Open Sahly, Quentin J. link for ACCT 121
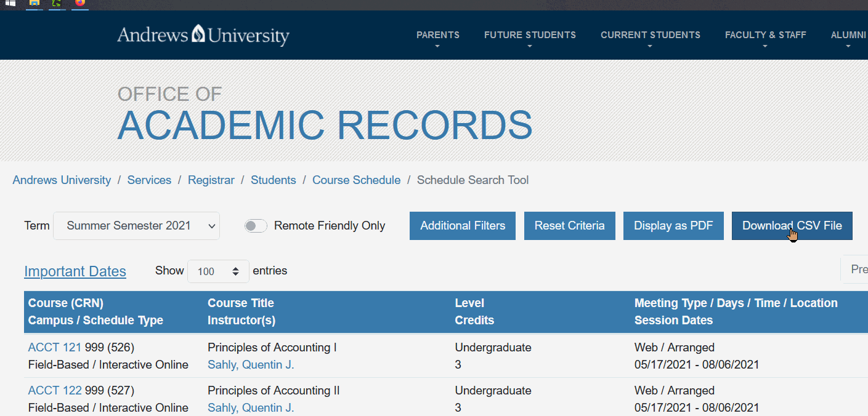Viewport: 868px width, 416px height. 251,365
